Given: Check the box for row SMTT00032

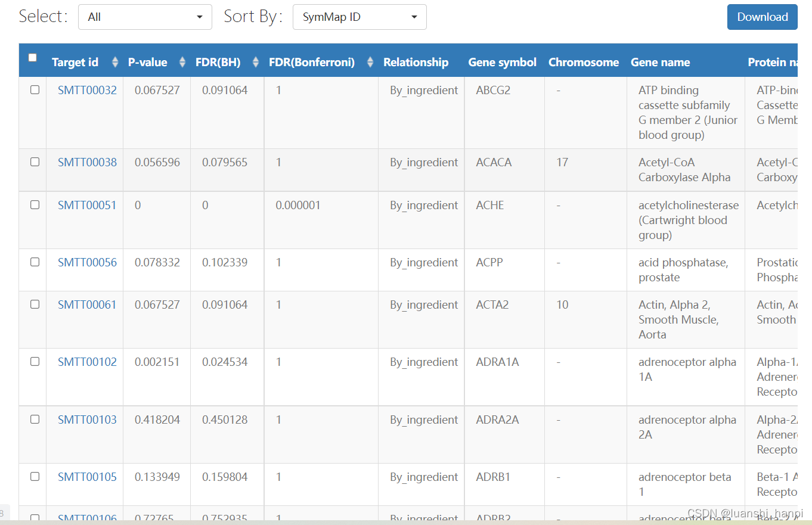Looking at the screenshot, I should [x=35, y=89].
